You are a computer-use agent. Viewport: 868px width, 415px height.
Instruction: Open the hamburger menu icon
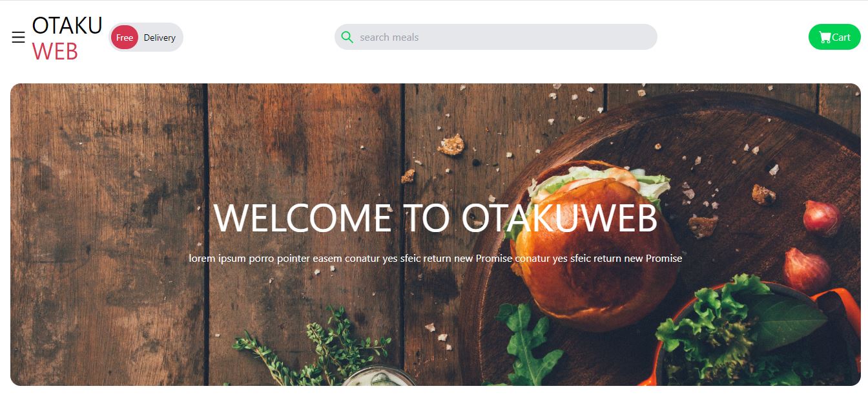[18, 37]
